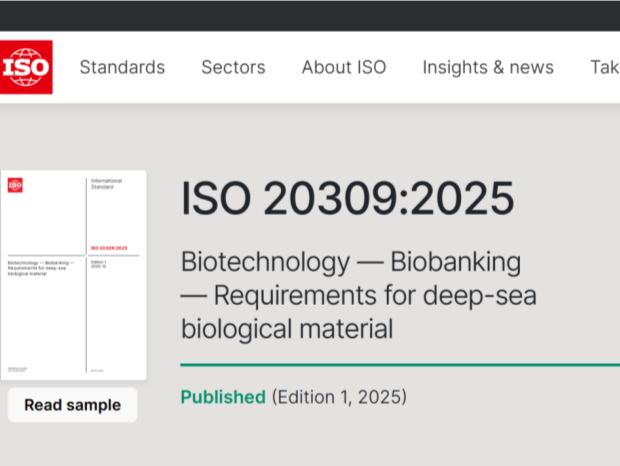620x466 pixels.
Task: Click the ISO 20309:2025 page heading
Action: tap(347, 199)
